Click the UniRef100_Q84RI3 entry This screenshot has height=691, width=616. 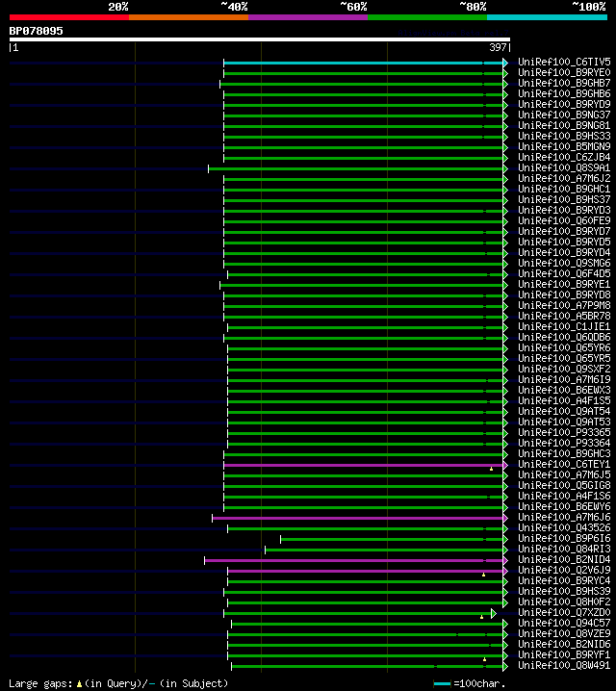[564, 549]
